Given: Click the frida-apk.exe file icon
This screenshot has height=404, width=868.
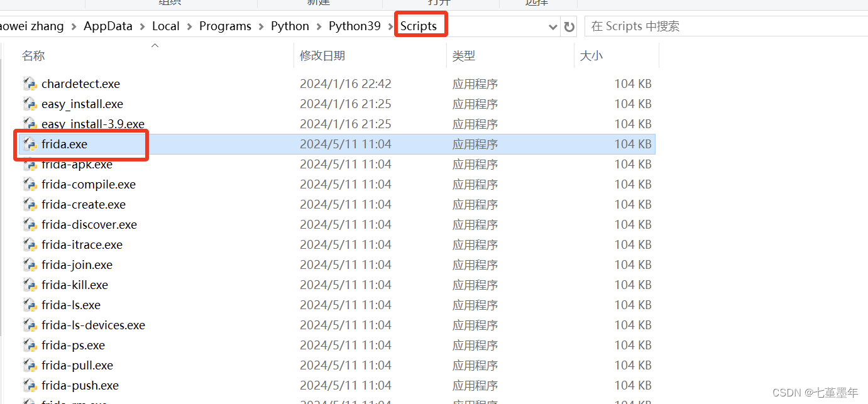Looking at the screenshot, I should click(x=30, y=164).
